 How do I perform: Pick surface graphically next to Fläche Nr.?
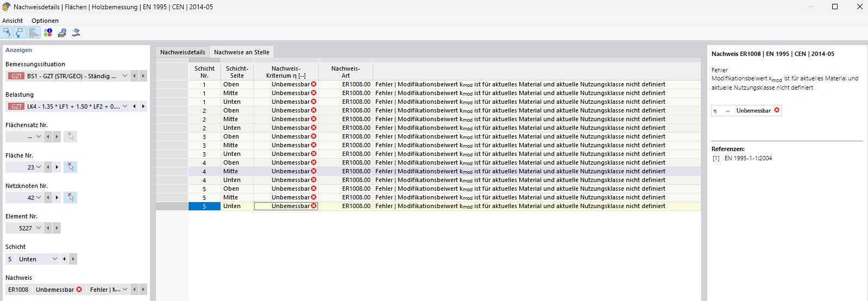tap(70, 167)
